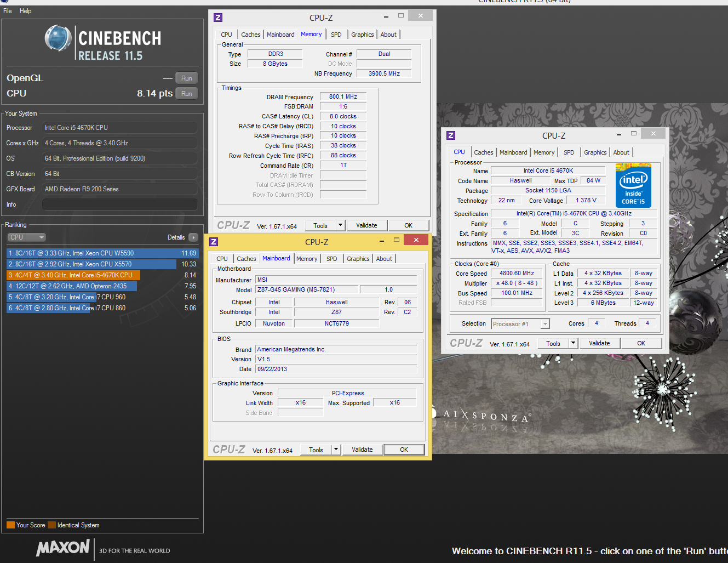
Task: Click Validate in Mainboard window
Action: (362, 450)
